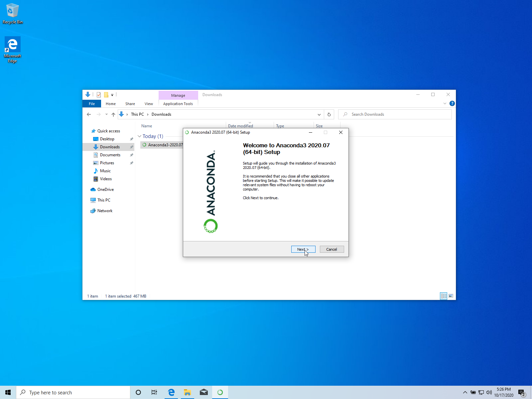This screenshot has width=532, height=399.
Task: Select Network in the navigation pane
Action: click(x=105, y=211)
